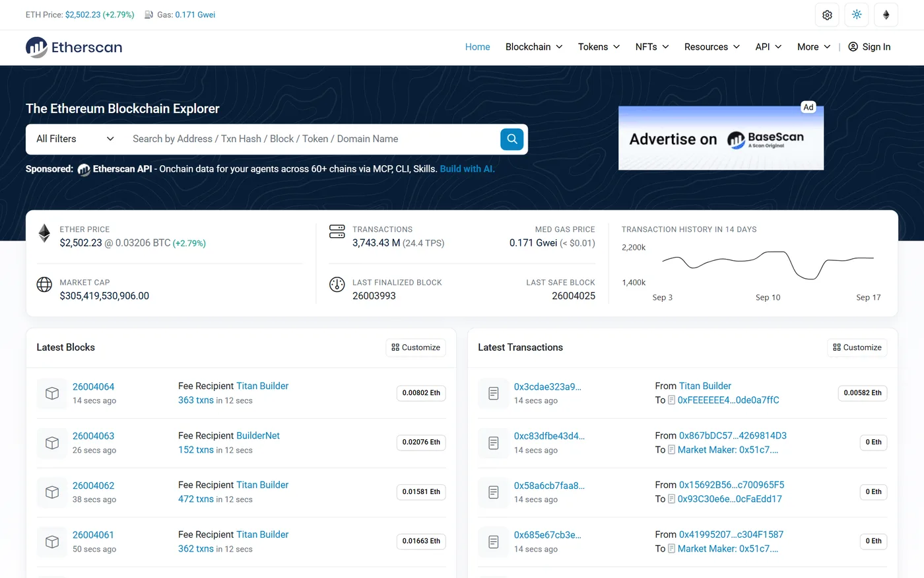Viewport: 924px width, 578px height.
Task: Click the globe icon beside Market Cap
Action: (x=44, y=284)
